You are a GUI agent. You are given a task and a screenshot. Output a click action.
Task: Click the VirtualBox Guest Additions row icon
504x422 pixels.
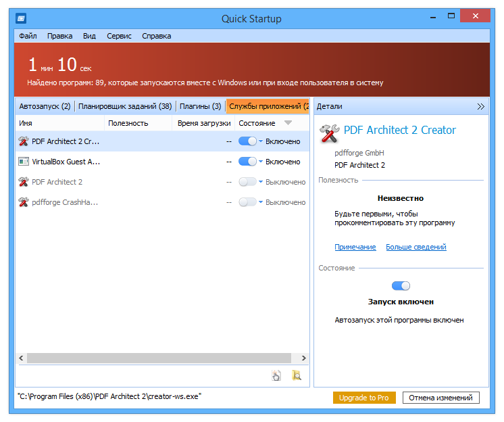[24, 162]
